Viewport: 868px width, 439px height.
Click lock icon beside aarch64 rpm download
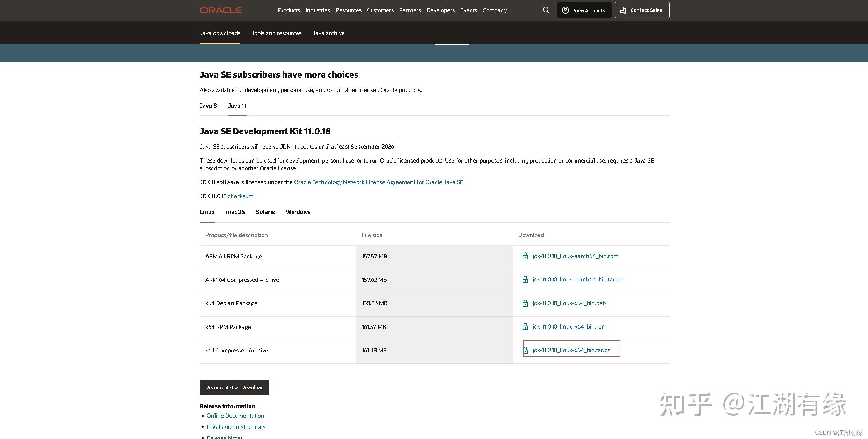click(x=525, y=256)
